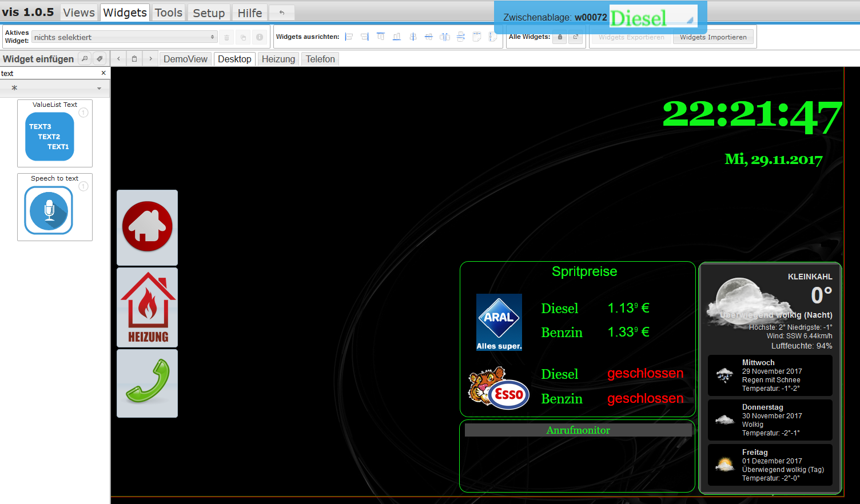Click the Heizung fire house icon
Image resolution: width=860 pixels, height=504 pixels.
tap(148, 307)
